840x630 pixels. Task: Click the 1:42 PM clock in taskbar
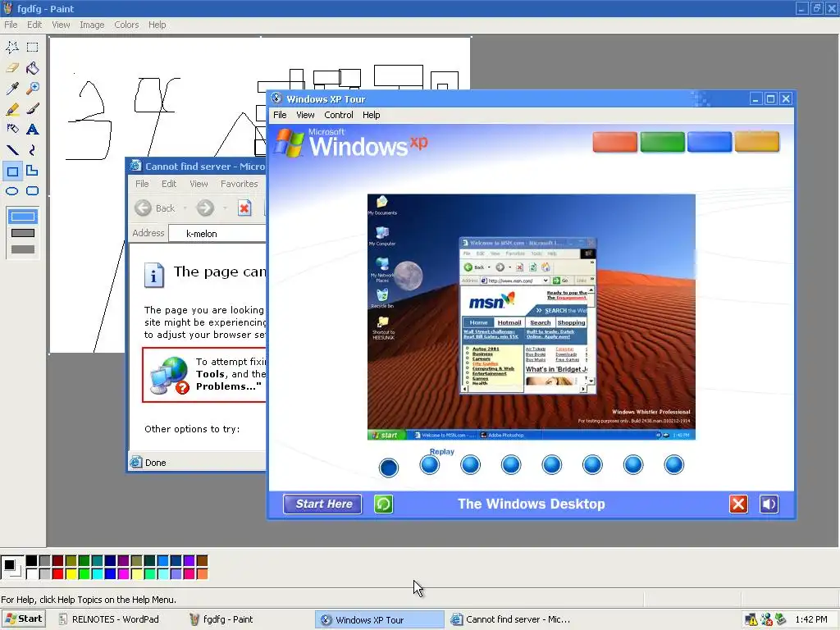[x=811, y=619]
